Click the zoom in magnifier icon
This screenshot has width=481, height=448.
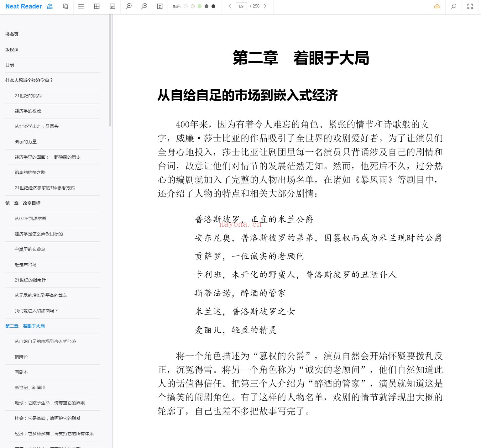tap(128, 6)
